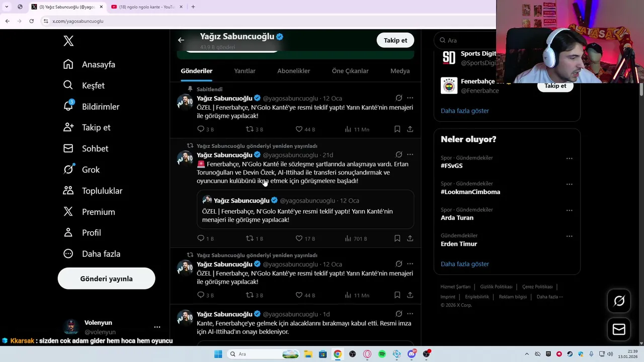Open options dots for #LookmanCimboma trend
This screenshot has width=644, height=362.
tap(569, 185)
